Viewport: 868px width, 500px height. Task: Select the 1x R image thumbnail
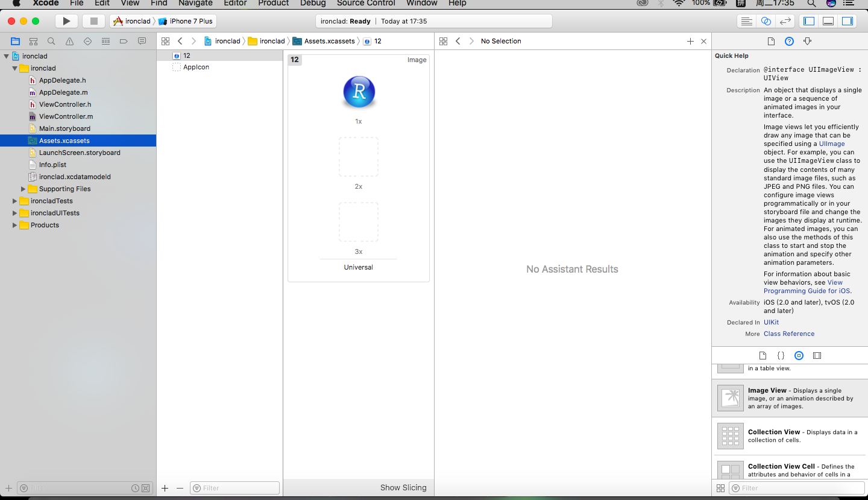pyautogui.click(x=359, y=92)
